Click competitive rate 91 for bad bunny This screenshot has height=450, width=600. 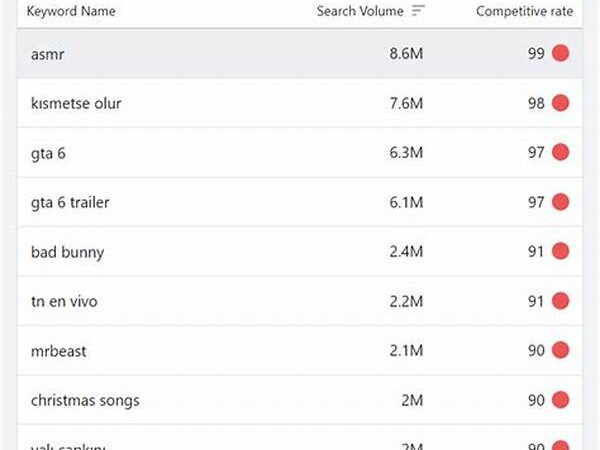point(536,252)
